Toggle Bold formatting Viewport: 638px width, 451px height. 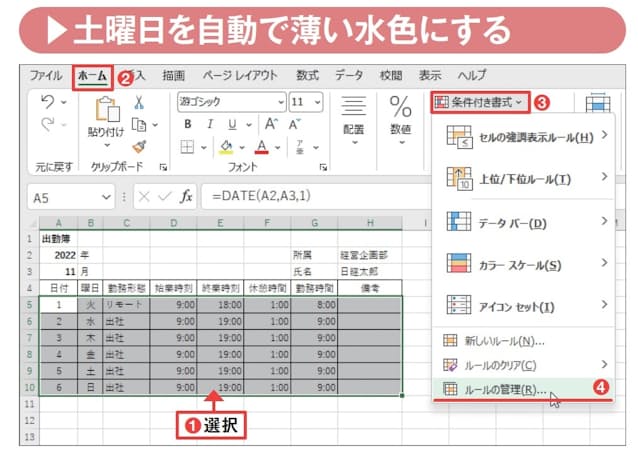[x=188, y=124]
